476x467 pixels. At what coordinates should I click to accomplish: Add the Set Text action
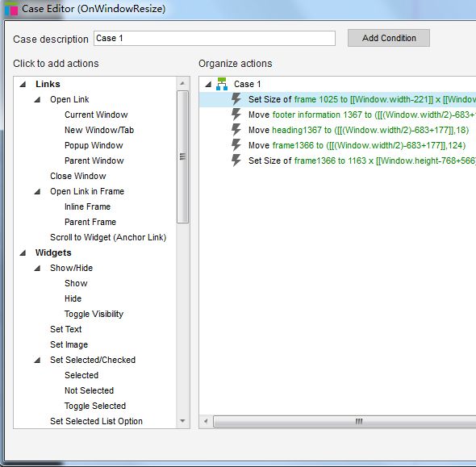click(x=66, y=329)
